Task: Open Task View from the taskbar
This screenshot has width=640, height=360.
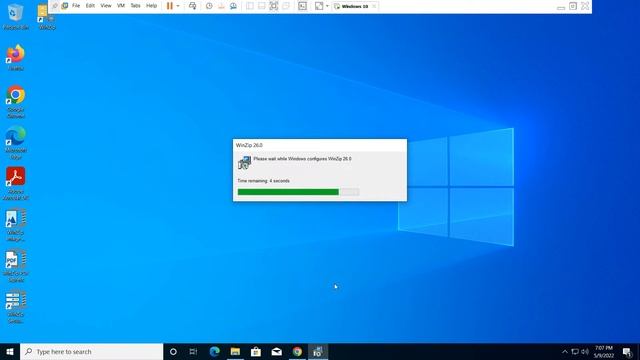Action: pos(193,351)
